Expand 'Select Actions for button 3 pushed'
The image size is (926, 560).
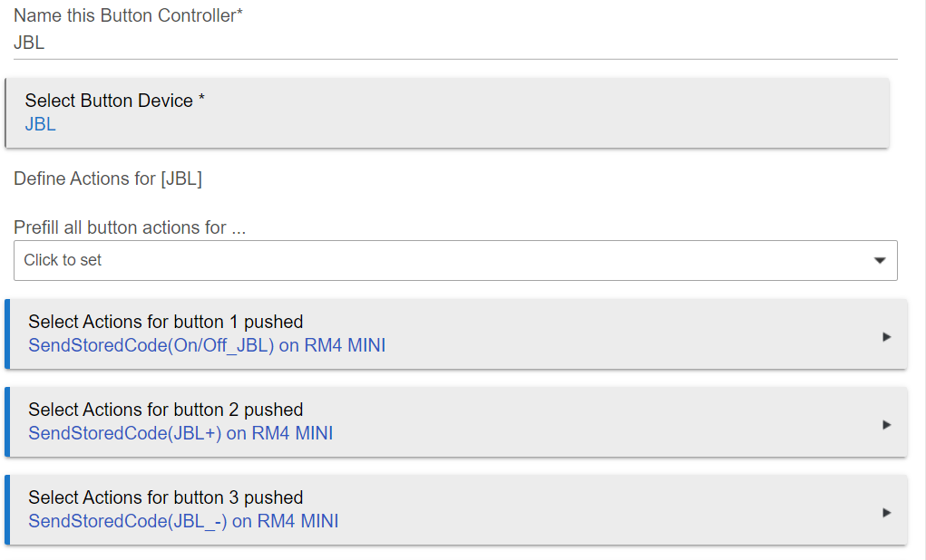[166, 497]
